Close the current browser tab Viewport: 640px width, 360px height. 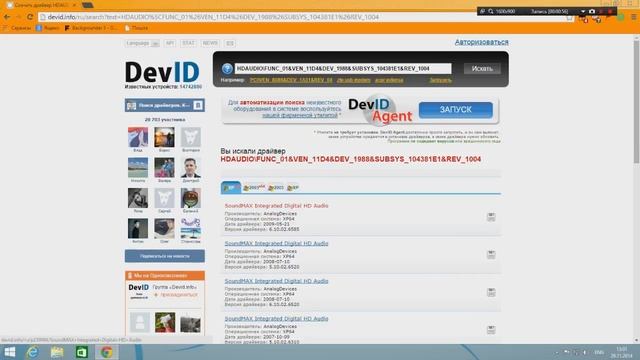pos(74,5)
